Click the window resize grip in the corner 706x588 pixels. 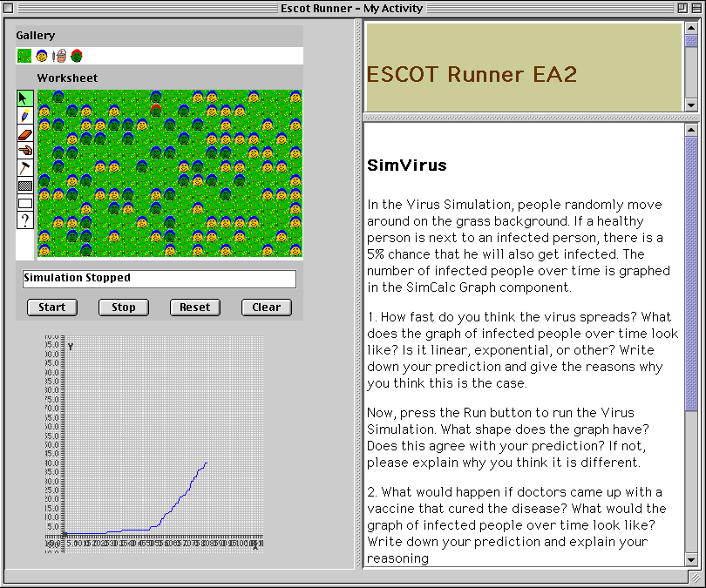(x=696, y=578)
